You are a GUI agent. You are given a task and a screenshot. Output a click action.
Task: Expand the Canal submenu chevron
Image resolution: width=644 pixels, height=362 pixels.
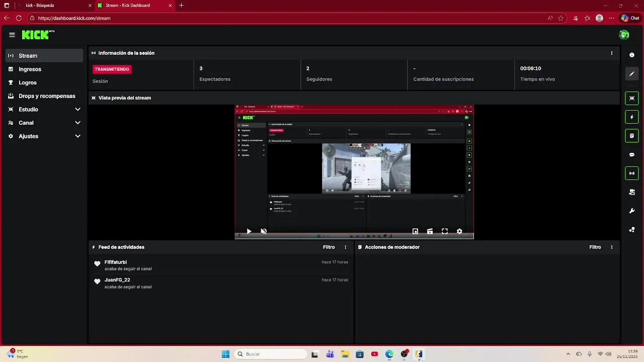coord(77,123)
